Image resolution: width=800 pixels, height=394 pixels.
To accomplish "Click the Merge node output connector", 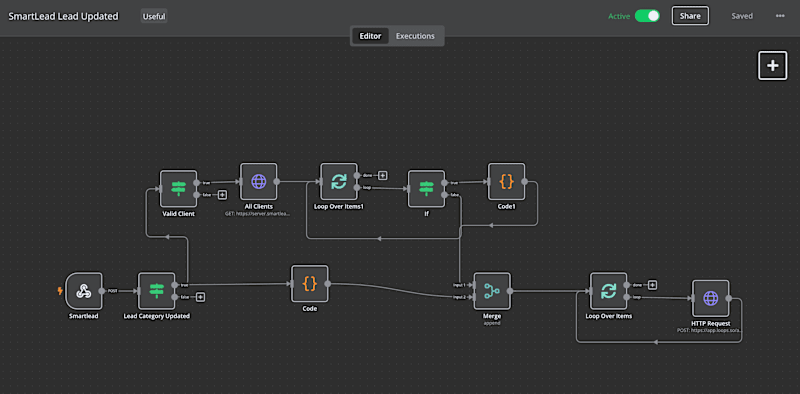I will [x=510, y=291].
